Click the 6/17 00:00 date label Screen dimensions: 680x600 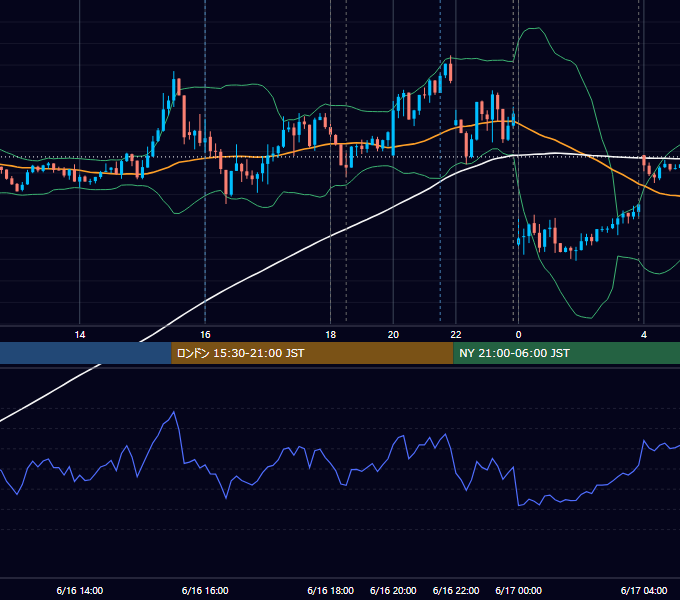click(518, 590)
